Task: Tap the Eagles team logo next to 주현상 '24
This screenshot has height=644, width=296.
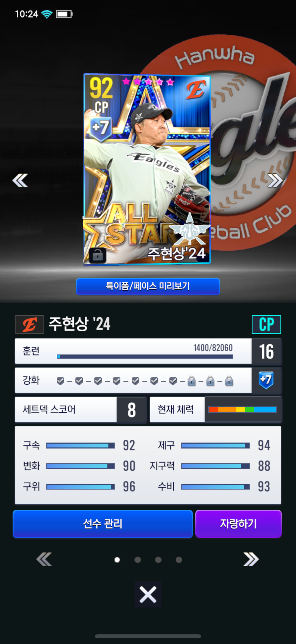Action: tap(29, 324)
